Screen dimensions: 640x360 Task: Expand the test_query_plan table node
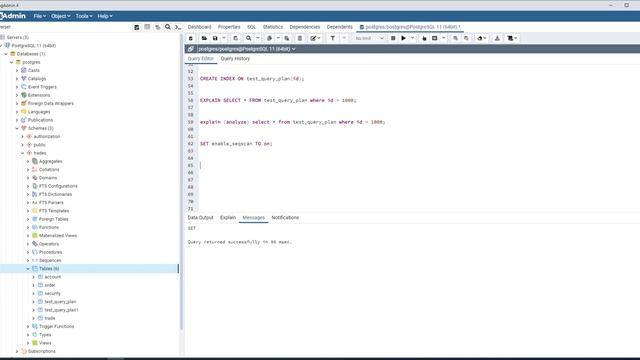tap(33, 302)
